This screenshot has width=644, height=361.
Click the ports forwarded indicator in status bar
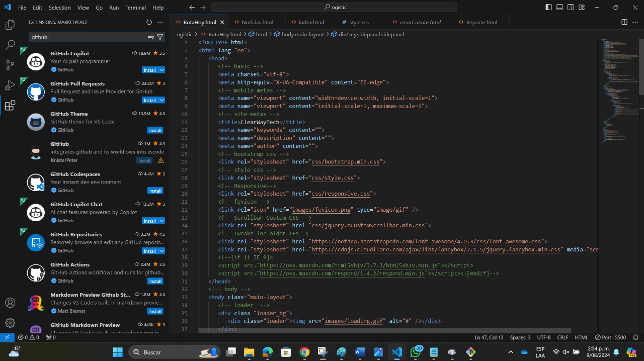click(51, 337)
